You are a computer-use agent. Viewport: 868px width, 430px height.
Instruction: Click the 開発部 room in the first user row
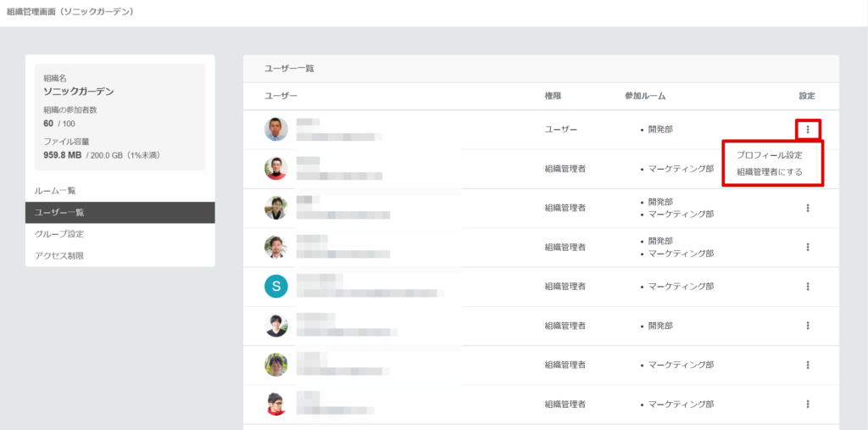pyautogui.click(x=660, y=130)
